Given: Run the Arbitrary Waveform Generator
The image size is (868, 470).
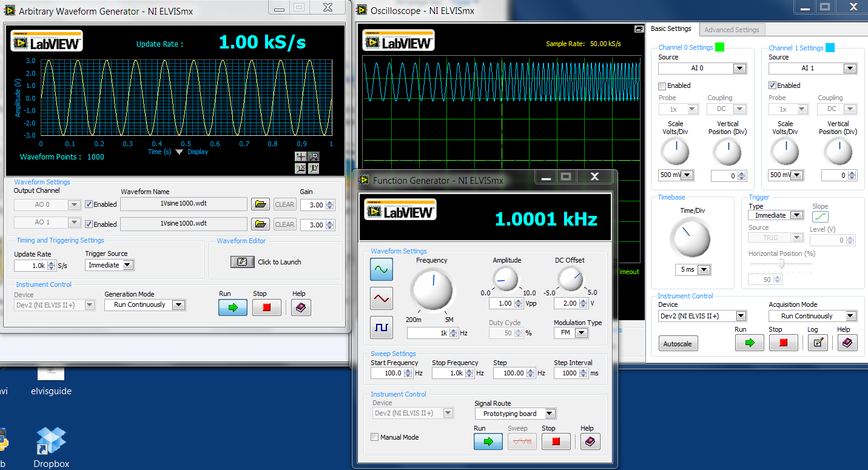Looking at the screenshot, I should (233, 307).
